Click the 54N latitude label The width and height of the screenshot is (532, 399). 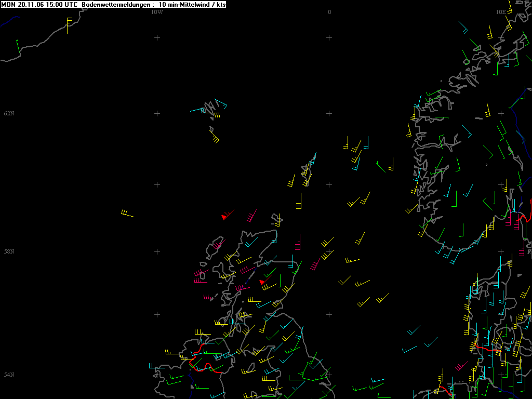pyautogui.click(x=9, y=375)
